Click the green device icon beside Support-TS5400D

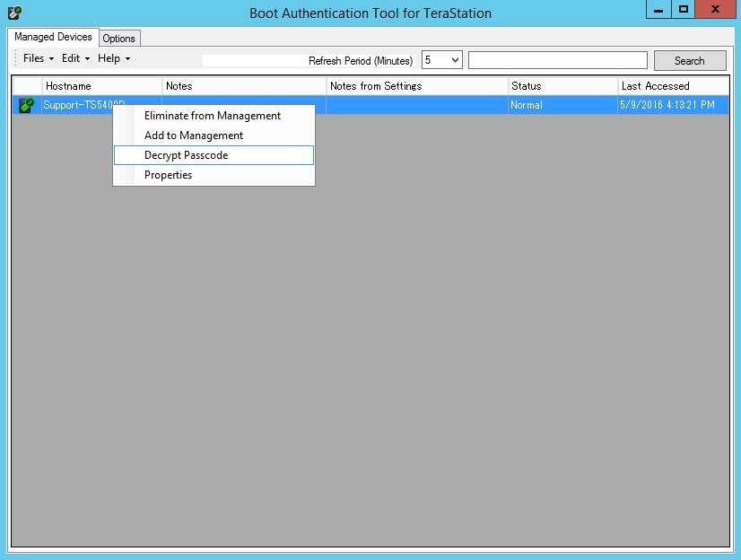tap(27, 105)
